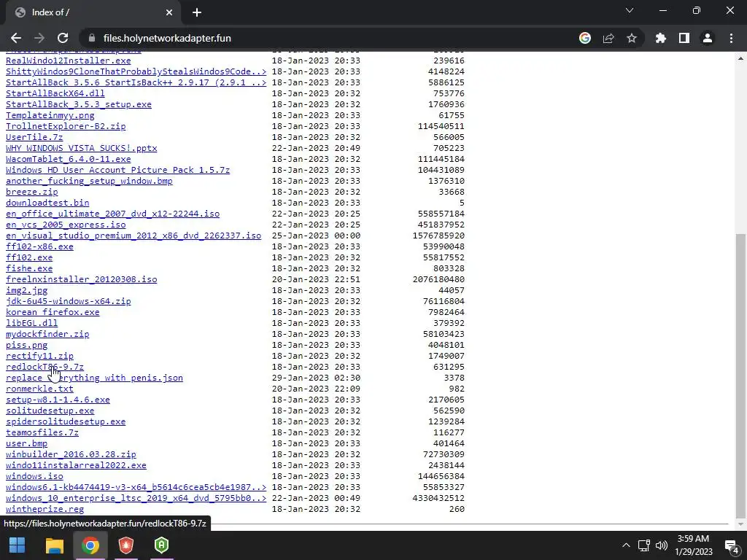Share this page via share icon
747x560 pixels.
(x=608, y=38)
